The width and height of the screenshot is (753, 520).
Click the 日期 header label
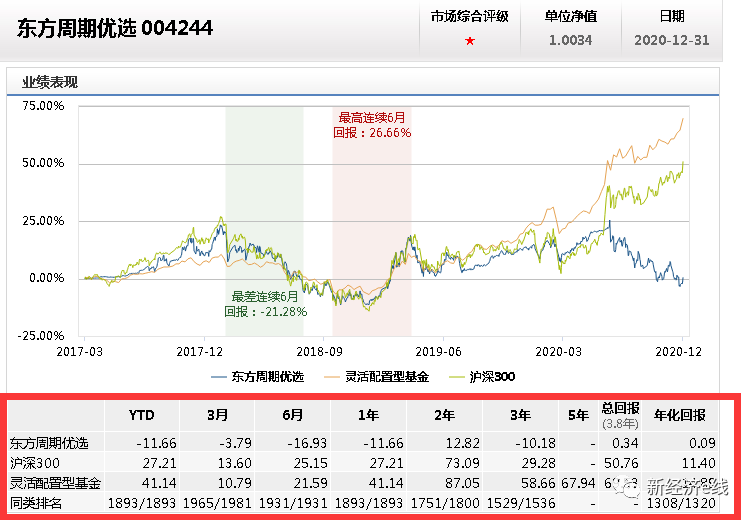point(671,17)
